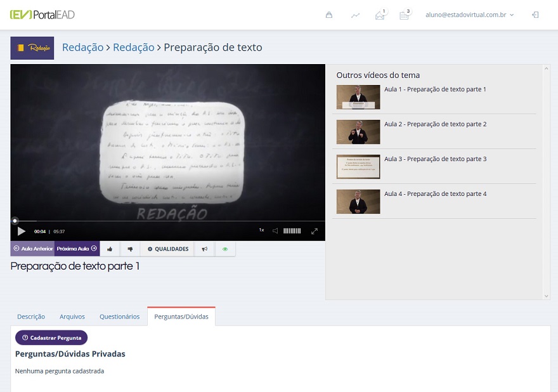
Task: Switch to the Arquivos tab
Action: 72,317
